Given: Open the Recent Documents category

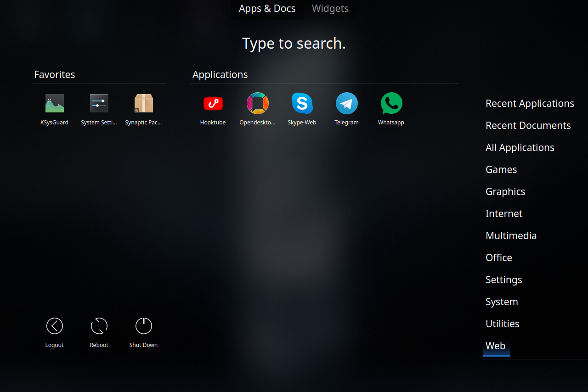Looking at the screenshot, I should (x=528, y=126).
